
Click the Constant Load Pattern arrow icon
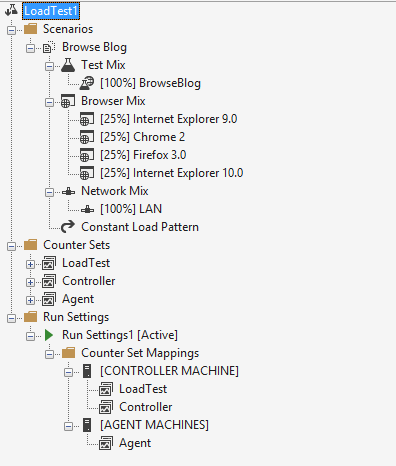click(68, 227)
